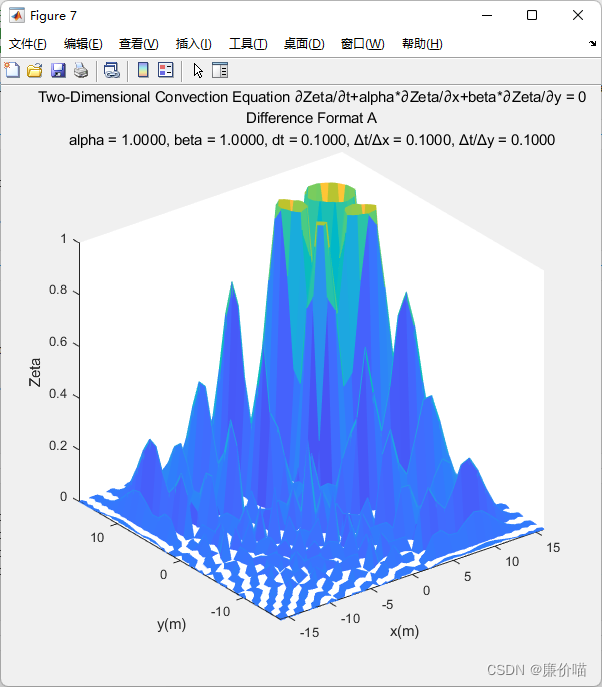The image size is (602, 687).
Task: Click the 0.6 tick label on Zeta axis
Action: pyautogui.click(x=58, y=342)
